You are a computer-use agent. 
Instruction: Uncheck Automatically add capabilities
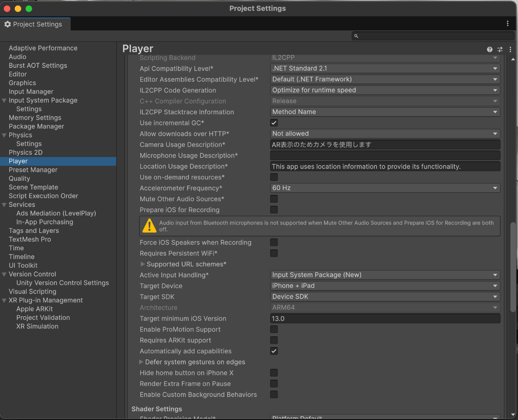(x=274, y=351)
